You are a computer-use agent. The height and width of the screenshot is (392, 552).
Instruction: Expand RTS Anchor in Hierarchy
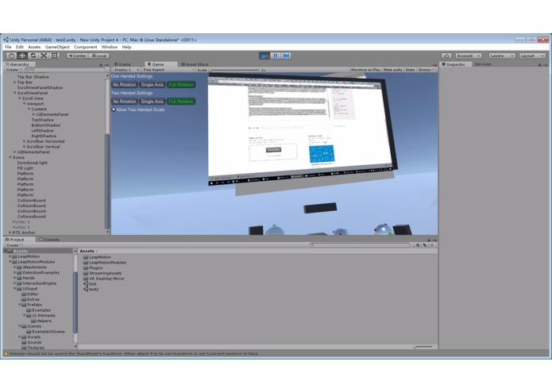tap(10, 233)
